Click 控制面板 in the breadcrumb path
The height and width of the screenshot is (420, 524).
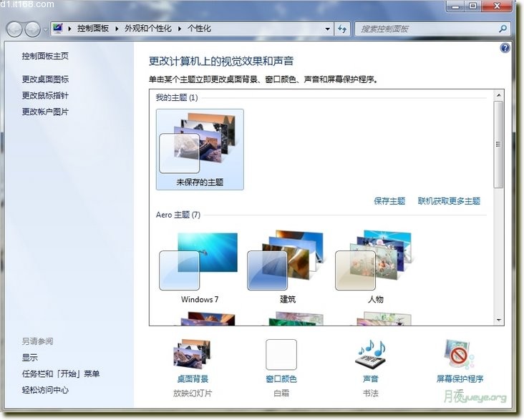(x=94, y=29)
